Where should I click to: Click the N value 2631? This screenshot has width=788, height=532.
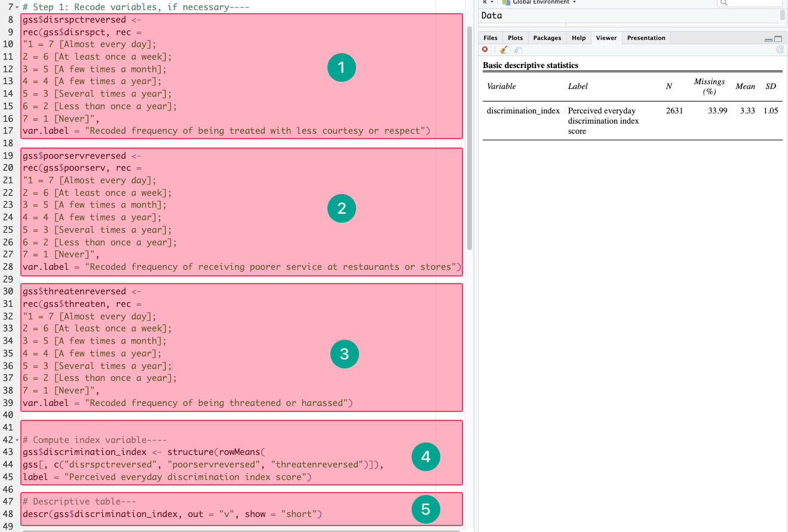tap(674, 111)
